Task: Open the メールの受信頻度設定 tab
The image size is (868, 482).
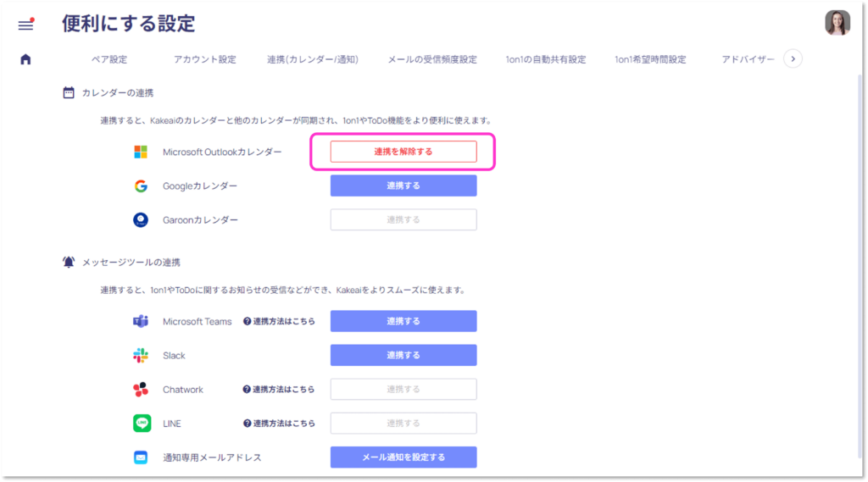Action: pos(431,59)
